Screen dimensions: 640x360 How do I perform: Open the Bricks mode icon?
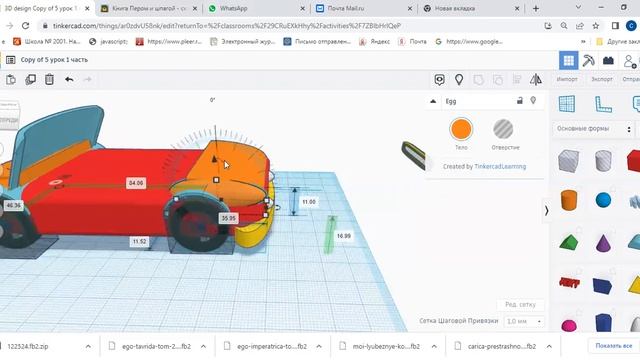pos(609,61)
